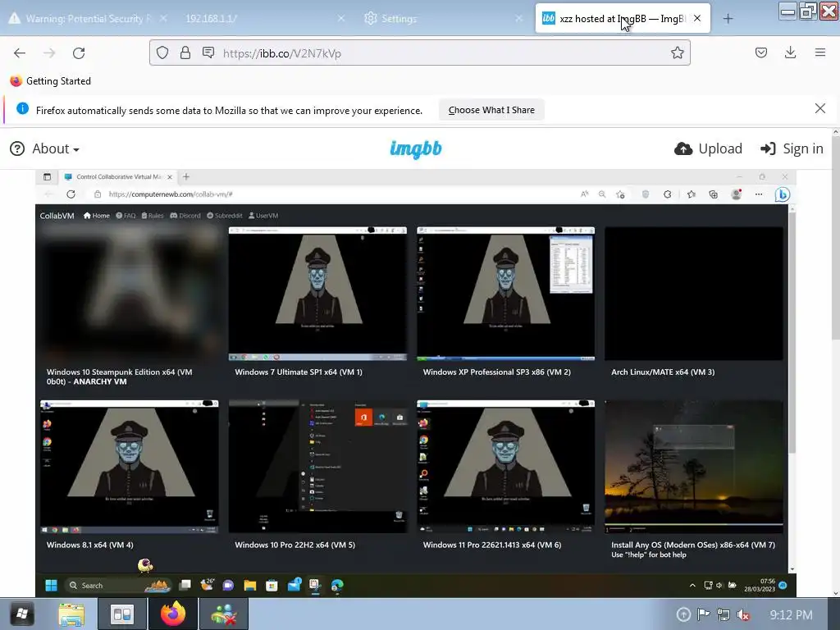Reload the current ImgBB page
840x630 pixels.
click(x=79, y=53)
